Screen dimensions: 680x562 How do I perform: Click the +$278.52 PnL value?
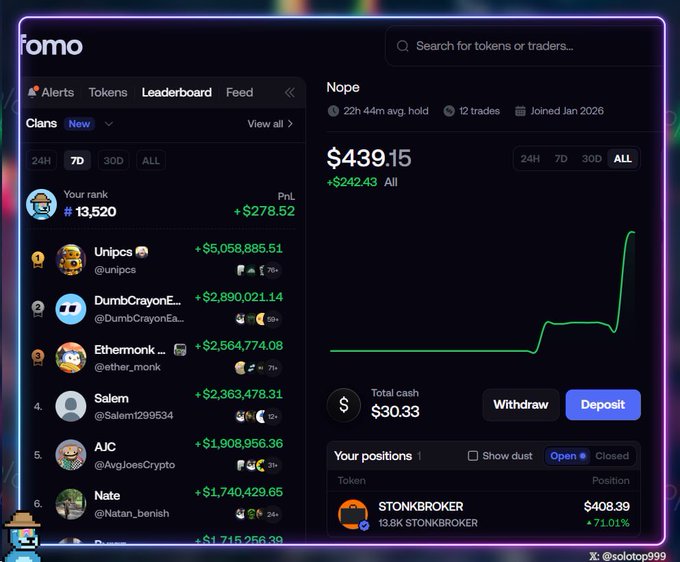tap(264, 211)
